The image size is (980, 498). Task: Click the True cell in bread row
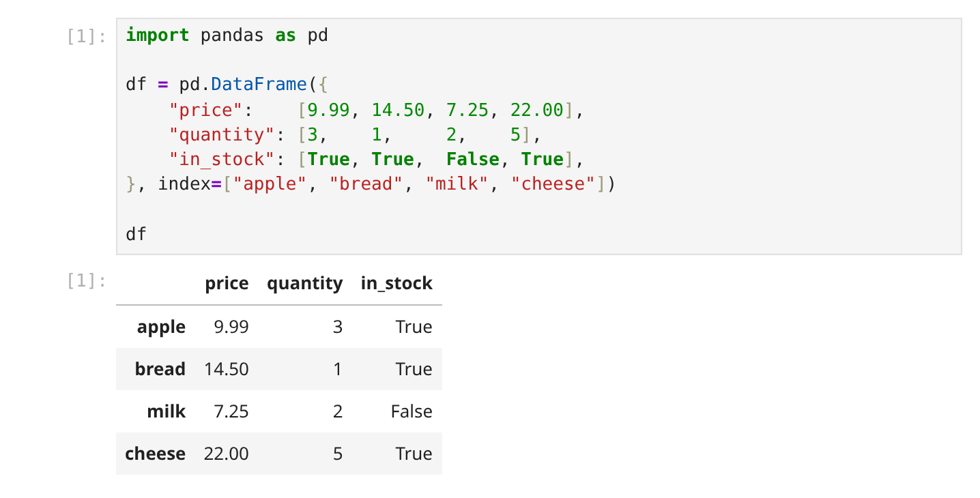414,369
